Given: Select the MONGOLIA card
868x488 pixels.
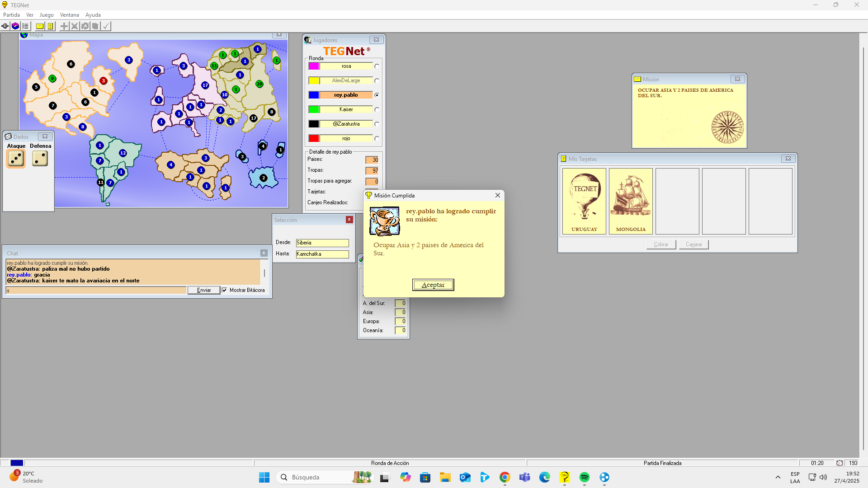Looking at the screenshot, I should [631, 201].
